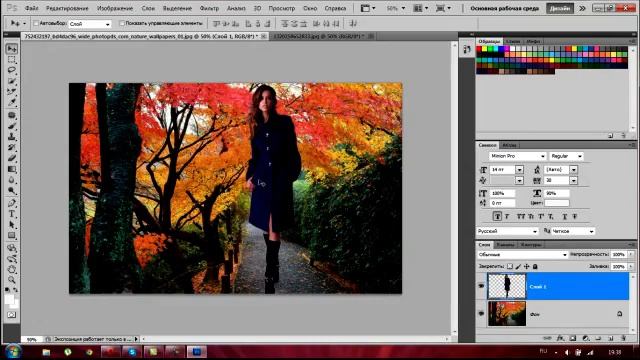Open Четкое anti-aliasing dropdown
Viewport: 640px width, 360px height.
coord(573,231)
